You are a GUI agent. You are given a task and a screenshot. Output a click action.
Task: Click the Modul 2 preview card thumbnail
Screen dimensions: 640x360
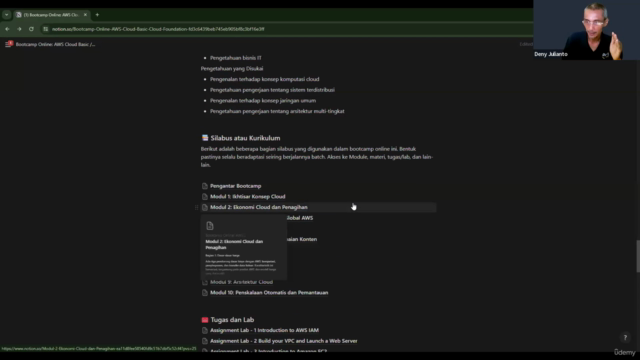click(x=244, y=247)
